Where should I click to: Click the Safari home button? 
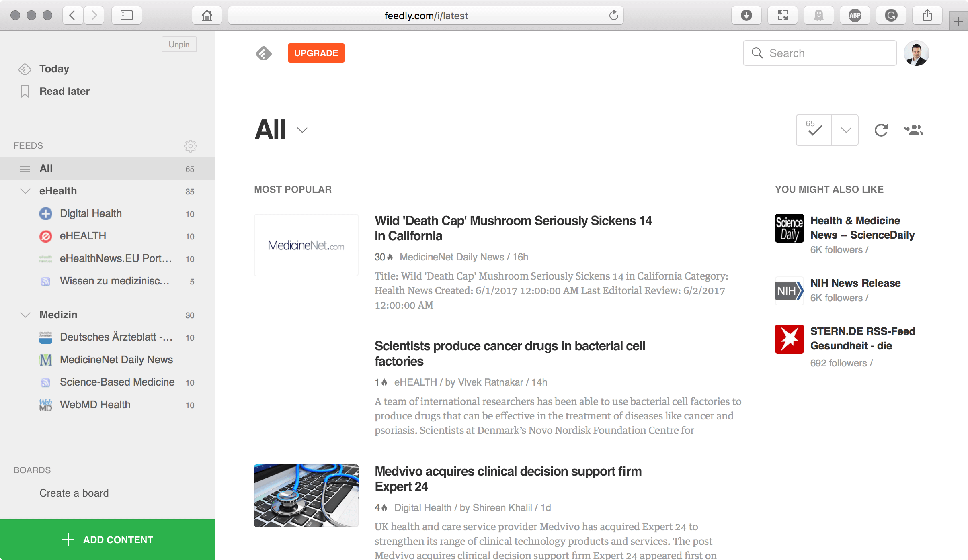207,15
